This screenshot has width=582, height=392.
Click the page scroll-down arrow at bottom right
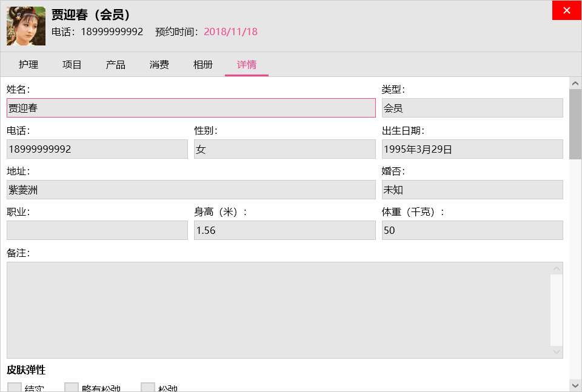click(x=575, y=385)
